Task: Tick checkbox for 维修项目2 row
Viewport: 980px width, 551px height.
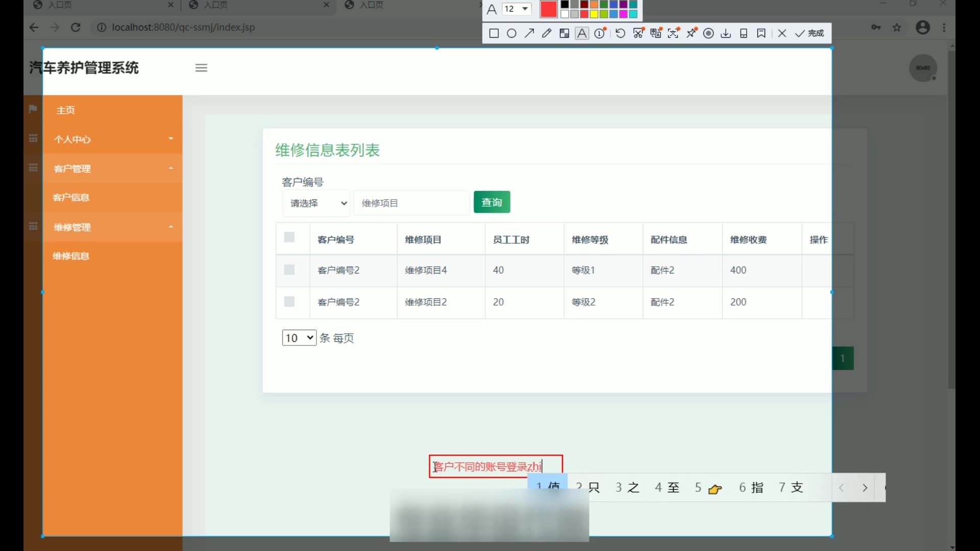Action: (x=289, y=302)
